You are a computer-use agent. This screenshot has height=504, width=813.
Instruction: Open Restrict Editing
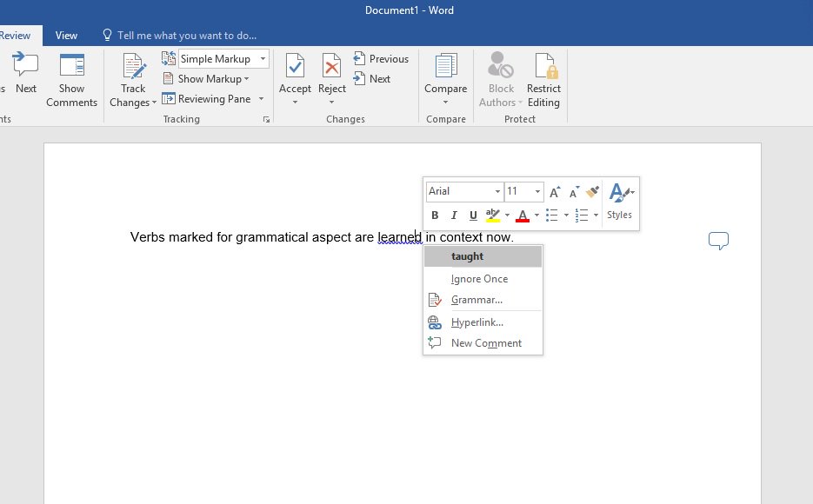[x=543, y=79]
